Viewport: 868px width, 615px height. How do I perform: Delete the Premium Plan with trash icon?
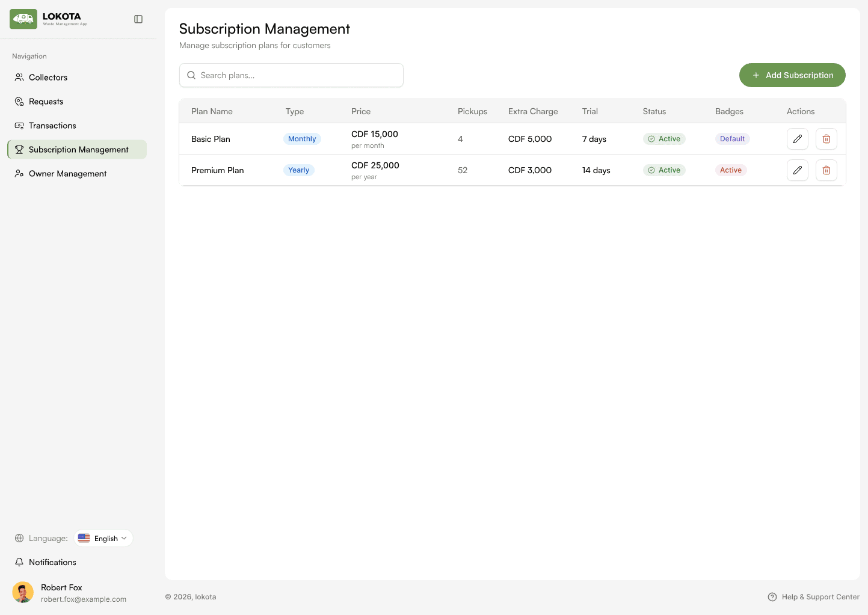(x=826, y=170)
